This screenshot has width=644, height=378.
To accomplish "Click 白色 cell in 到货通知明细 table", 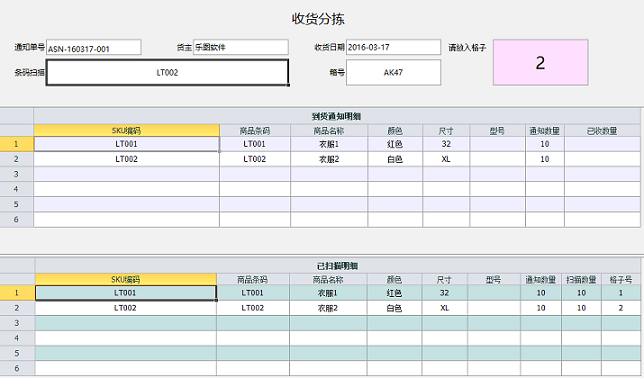I will pos(395,159).
